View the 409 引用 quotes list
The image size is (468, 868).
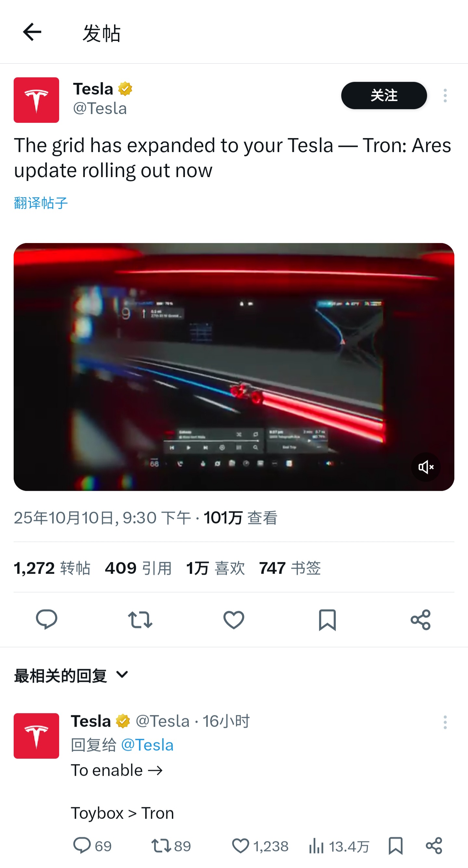click(138, 568)
